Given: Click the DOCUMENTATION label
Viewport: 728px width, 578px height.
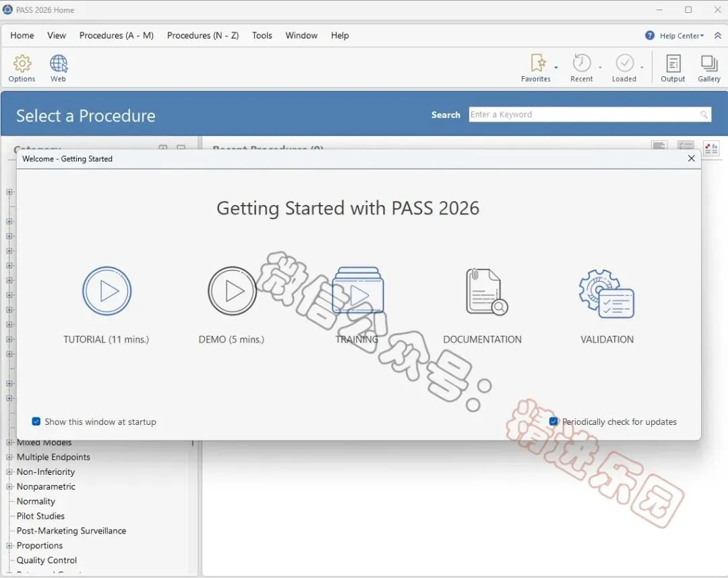Looking at the screenshot, I should click(482, 340).
